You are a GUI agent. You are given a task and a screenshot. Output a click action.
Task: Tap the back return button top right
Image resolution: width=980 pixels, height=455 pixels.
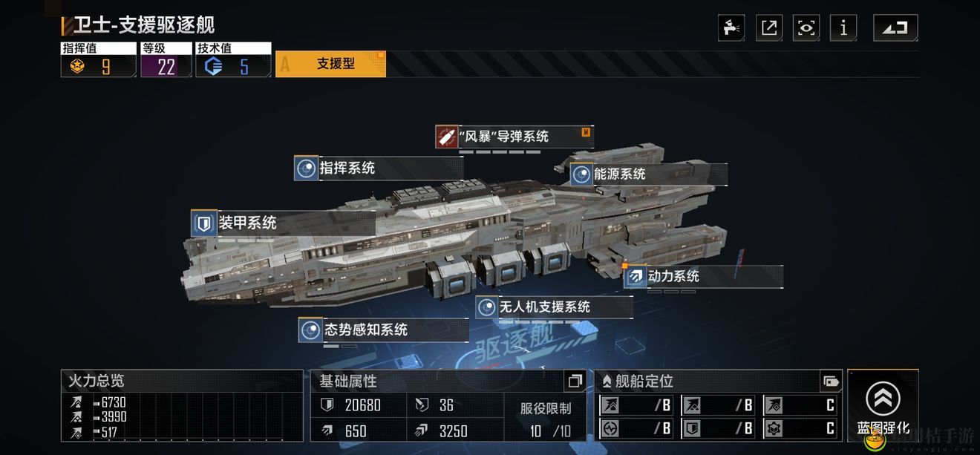coord(895,28)
